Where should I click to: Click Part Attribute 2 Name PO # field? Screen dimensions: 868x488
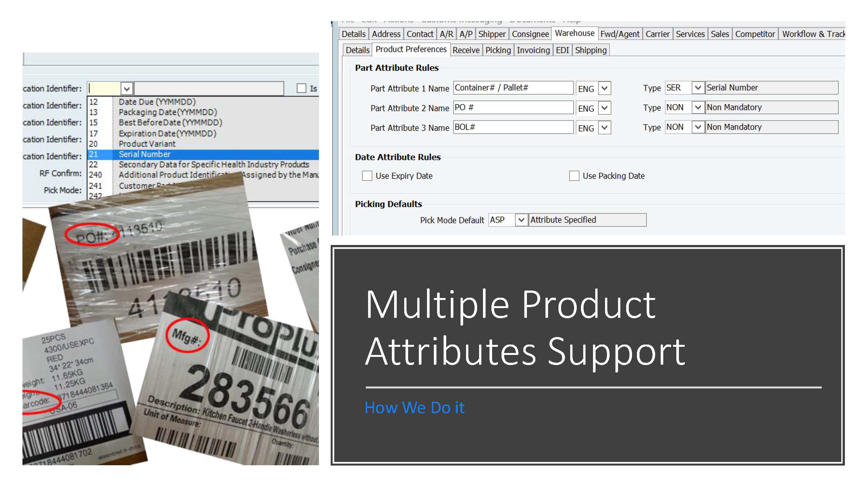pos(513,108)
